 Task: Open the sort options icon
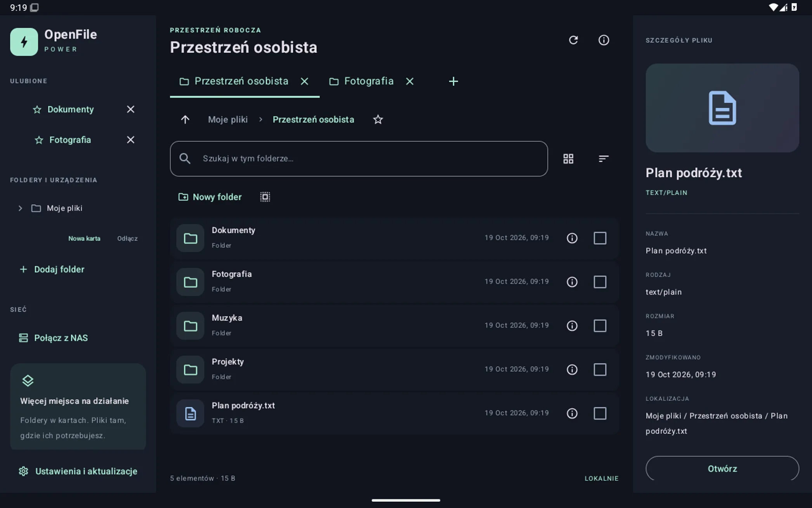(x=603, y=158)
